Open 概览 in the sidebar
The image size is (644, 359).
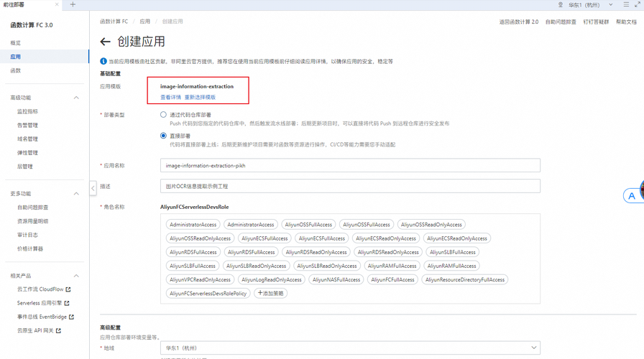click(x=16, y=42)
